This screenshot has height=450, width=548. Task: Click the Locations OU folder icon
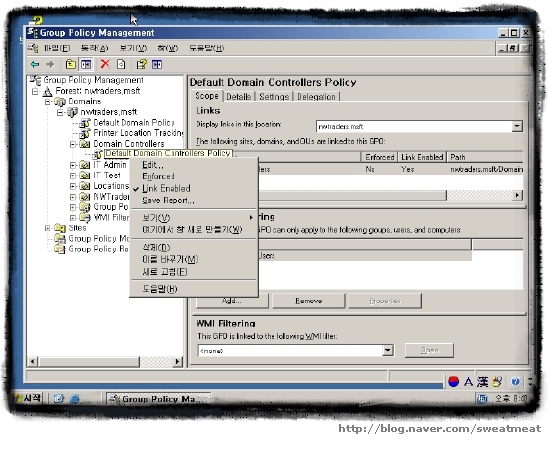[x=85, y=186]
